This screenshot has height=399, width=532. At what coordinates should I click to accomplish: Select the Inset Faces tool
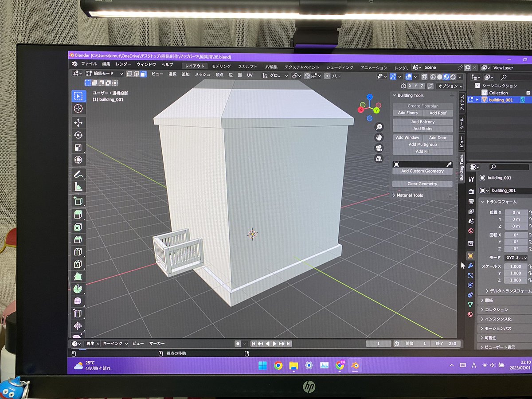coord(78,227)
